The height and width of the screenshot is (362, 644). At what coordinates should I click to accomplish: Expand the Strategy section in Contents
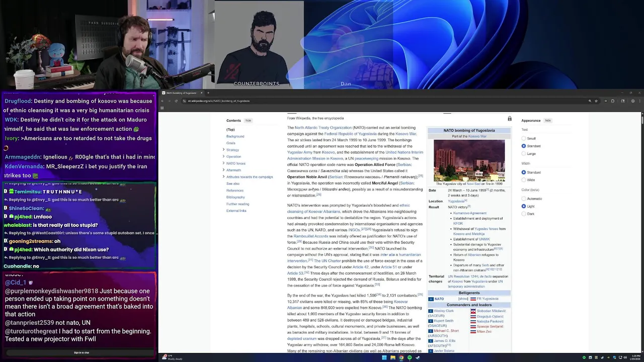(223, 150)
